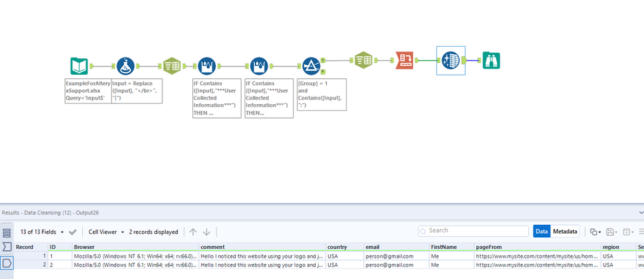Screen dimensions: 644x279
Task: Click the '2 records displayed' label
Action: pyautogui.click(x=153, y=232)
